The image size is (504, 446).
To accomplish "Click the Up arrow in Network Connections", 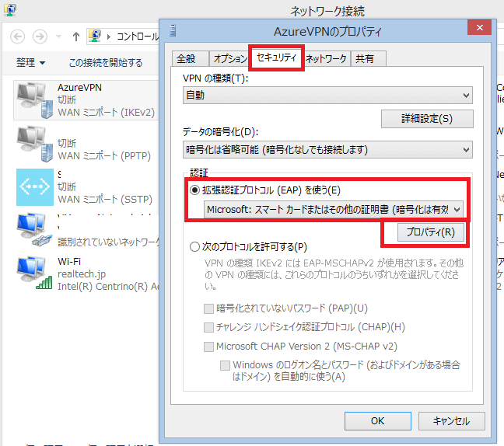I will pyautogui.click(x=76, y=37).
